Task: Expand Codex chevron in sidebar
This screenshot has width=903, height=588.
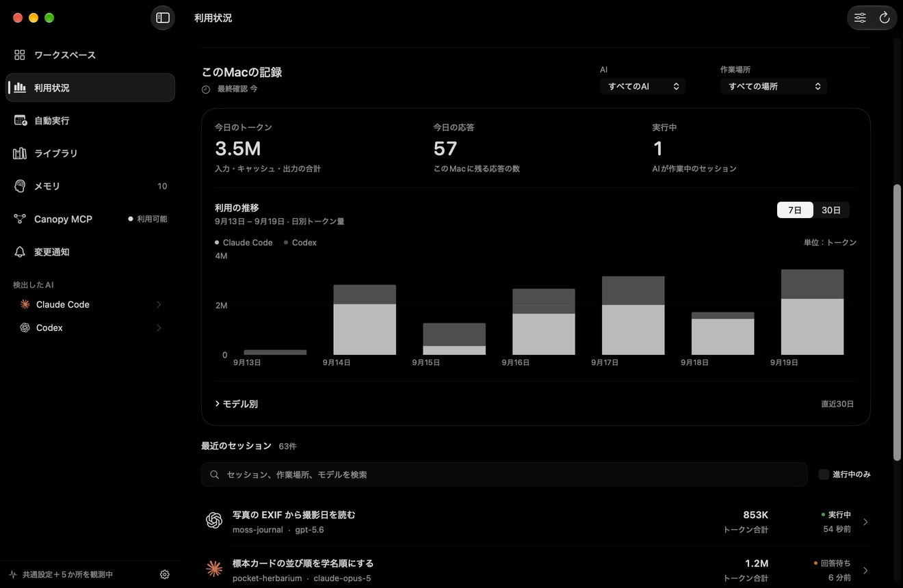Action: pos(159,328)
